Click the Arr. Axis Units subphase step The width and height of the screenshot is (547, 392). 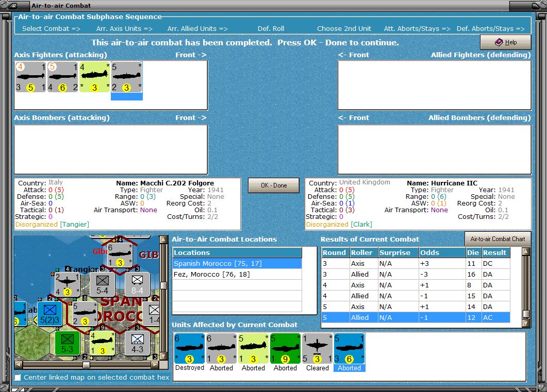coord(124,28)
